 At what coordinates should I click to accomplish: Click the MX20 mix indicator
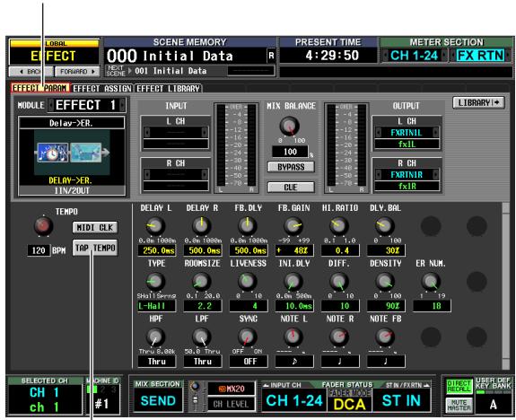click(232, 389)
